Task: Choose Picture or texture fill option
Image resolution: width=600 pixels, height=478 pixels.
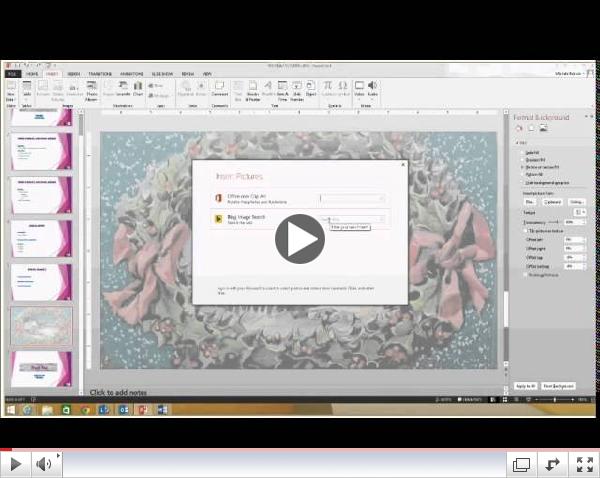Action: [x=541, y=167]
